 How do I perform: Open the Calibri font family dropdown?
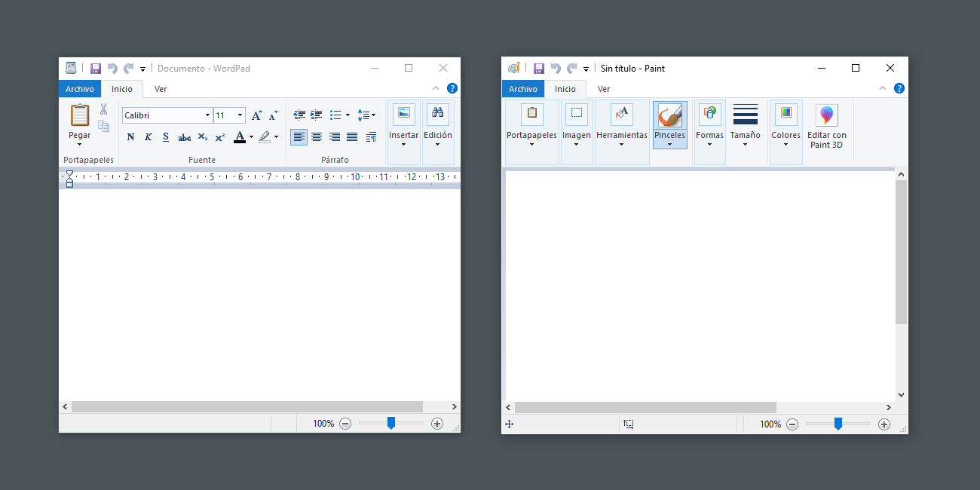pos(207,115)
